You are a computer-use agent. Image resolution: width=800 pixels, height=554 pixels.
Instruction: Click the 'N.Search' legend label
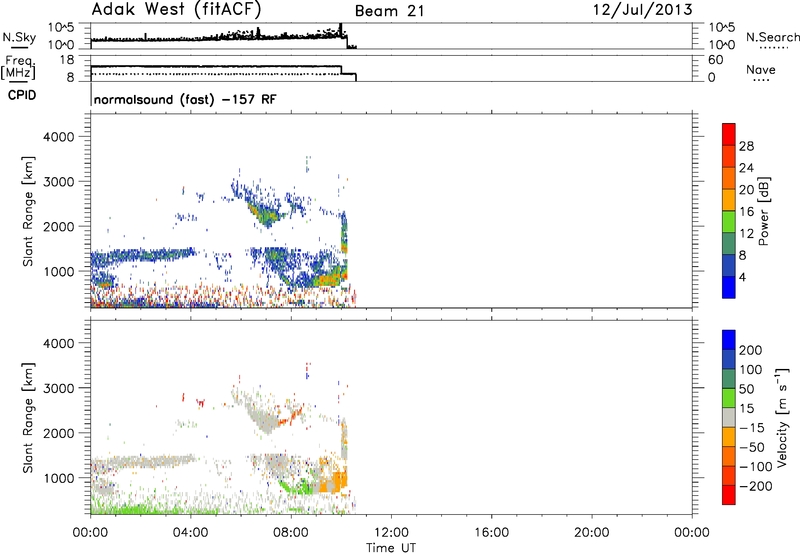pos(772,37)
